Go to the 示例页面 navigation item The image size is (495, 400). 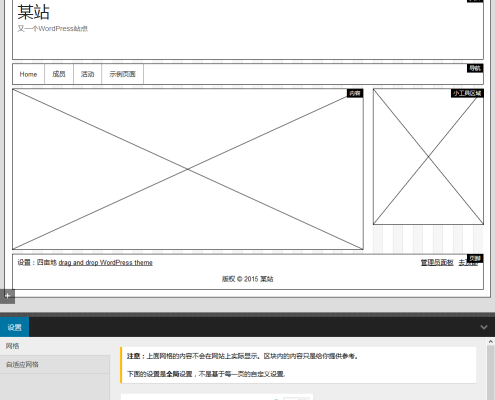coord(122,74)
